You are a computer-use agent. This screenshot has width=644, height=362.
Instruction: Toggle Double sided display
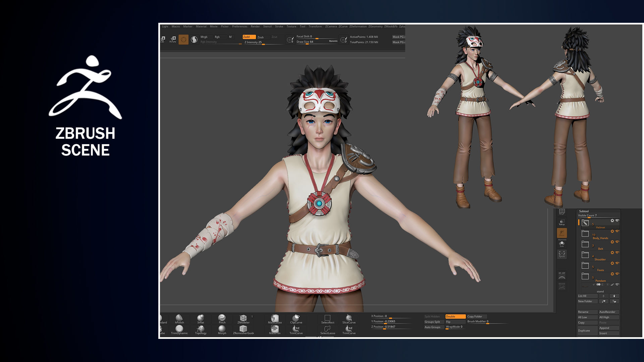(455, 316)
